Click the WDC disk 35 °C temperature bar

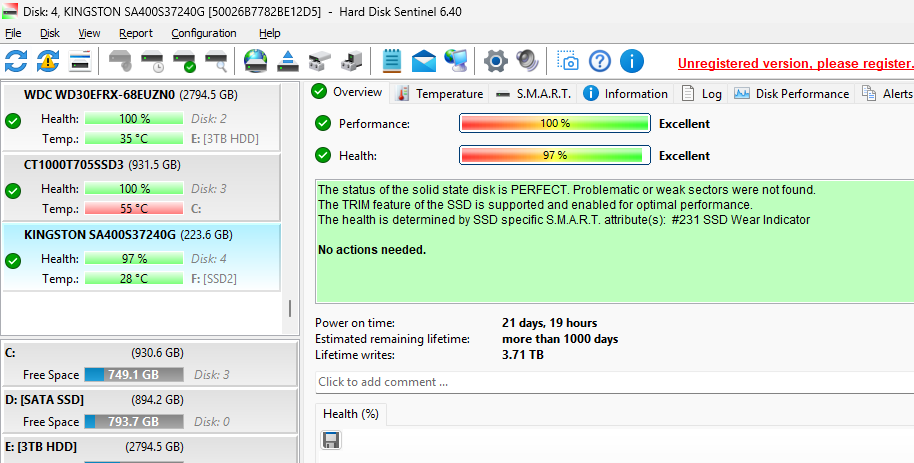pos(134,139)
